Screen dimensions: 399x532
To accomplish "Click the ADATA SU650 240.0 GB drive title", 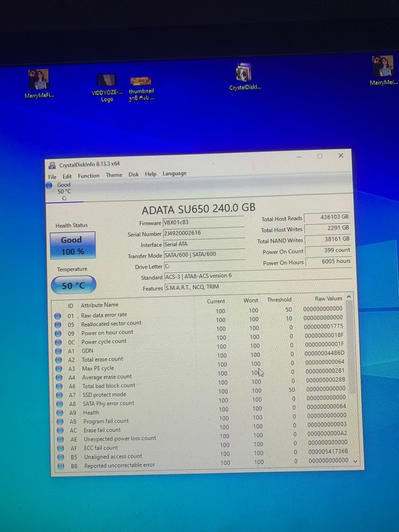I will pyautogui.click(x=198, y=209).
